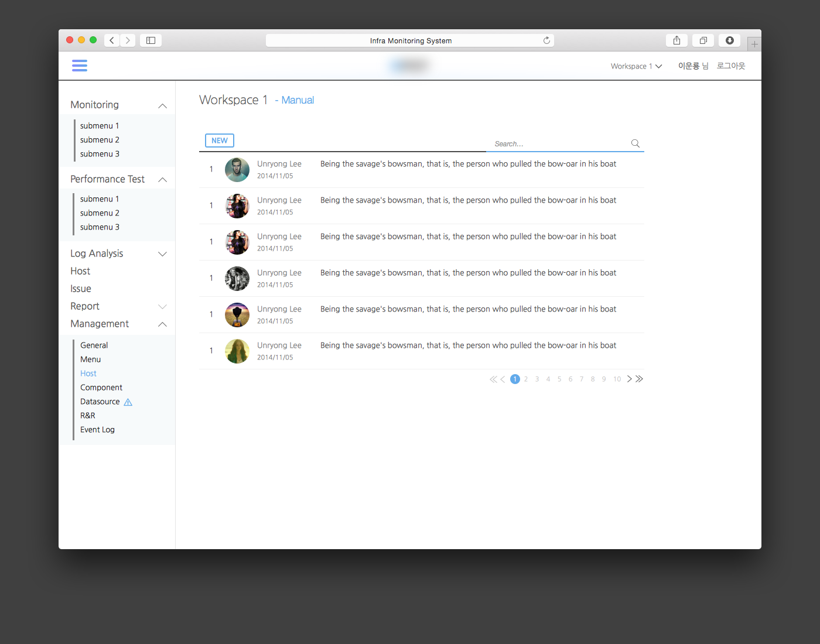Image resolution: width=820 pixels, height=644 pixels.
Task: Open the Event Log menu item
Action: tap(97, 430)
